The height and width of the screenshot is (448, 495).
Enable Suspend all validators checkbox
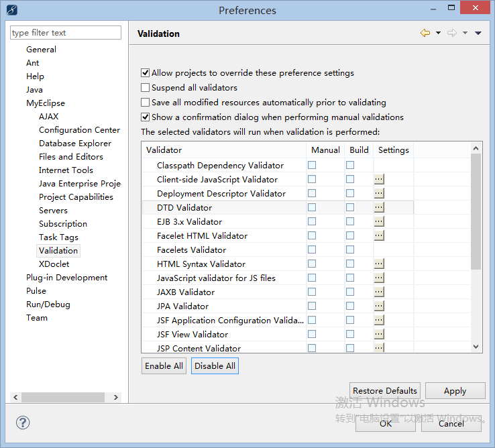(x=145, y=87)
